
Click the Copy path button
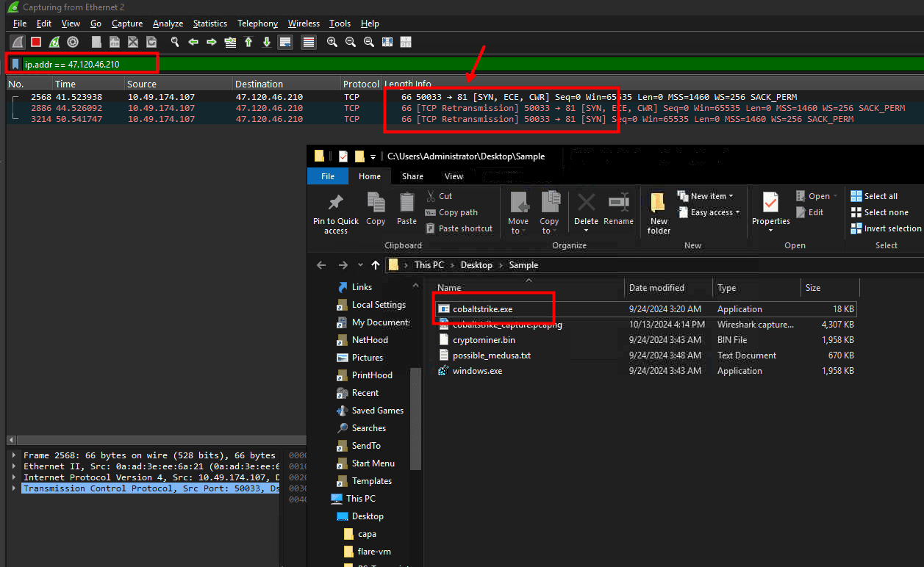[457, 212]
